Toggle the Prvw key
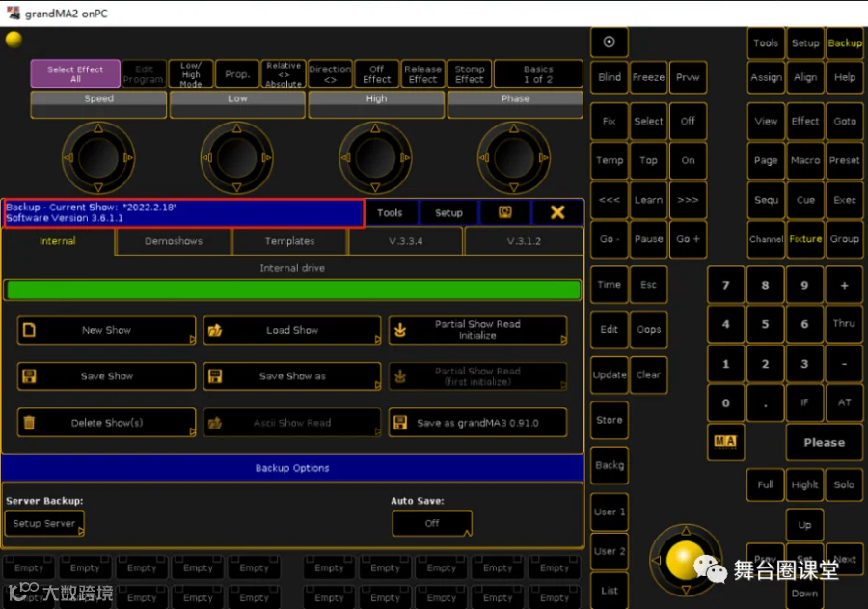This screenshot has height=609, width=868. point(688,77)
